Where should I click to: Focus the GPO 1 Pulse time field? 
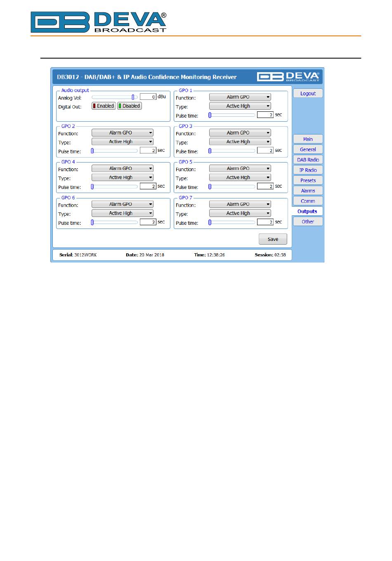coord(265,115)
